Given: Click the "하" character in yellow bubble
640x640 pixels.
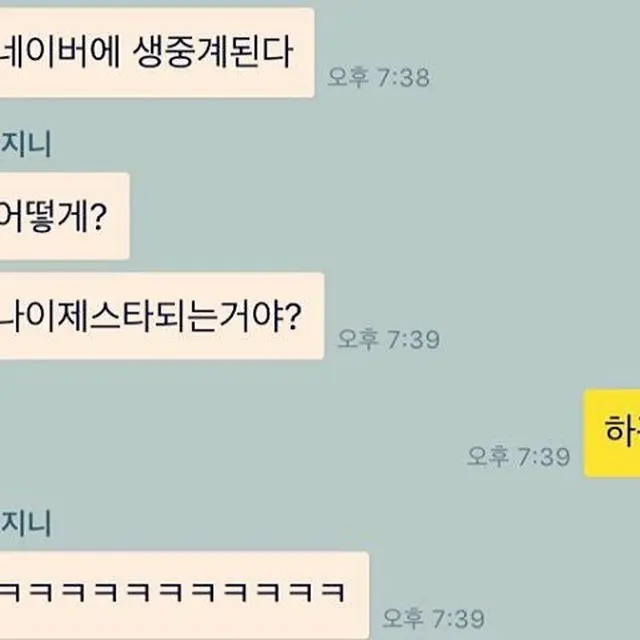Looking at the screenshot, I should 617,429.
